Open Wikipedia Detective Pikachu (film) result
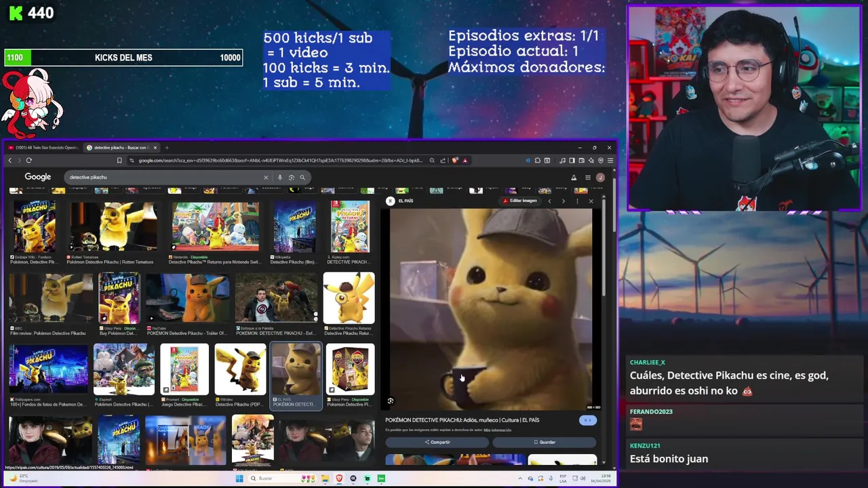Image resolution: width=868 pixels, height=488 pixels. [x=294, y=231]
